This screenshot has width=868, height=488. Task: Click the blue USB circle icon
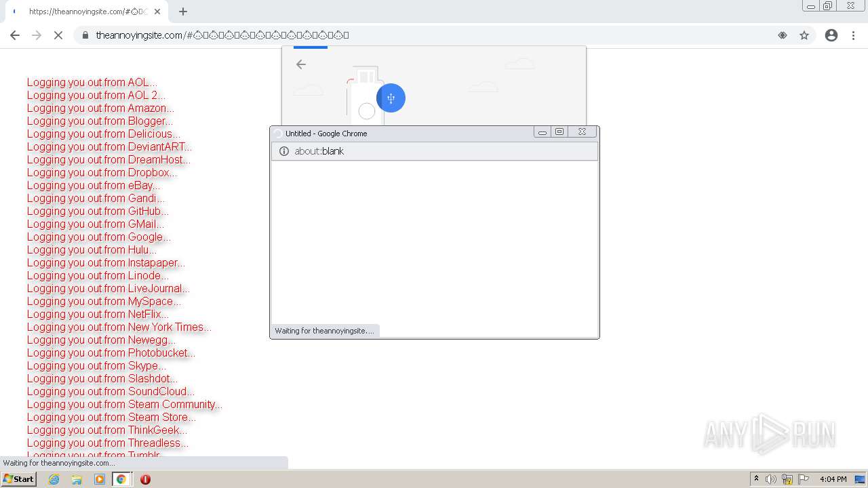pos(391,98)
